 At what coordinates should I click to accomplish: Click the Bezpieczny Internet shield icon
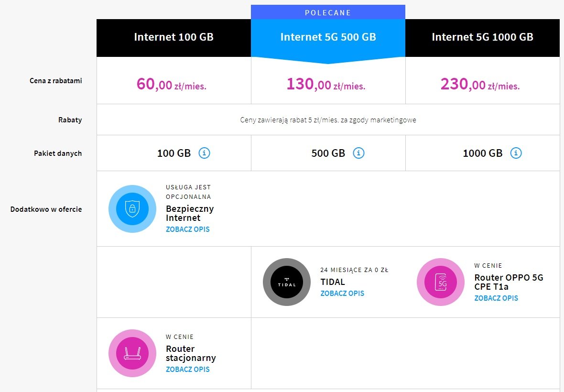pyautogui.click(x=132, y=209)
